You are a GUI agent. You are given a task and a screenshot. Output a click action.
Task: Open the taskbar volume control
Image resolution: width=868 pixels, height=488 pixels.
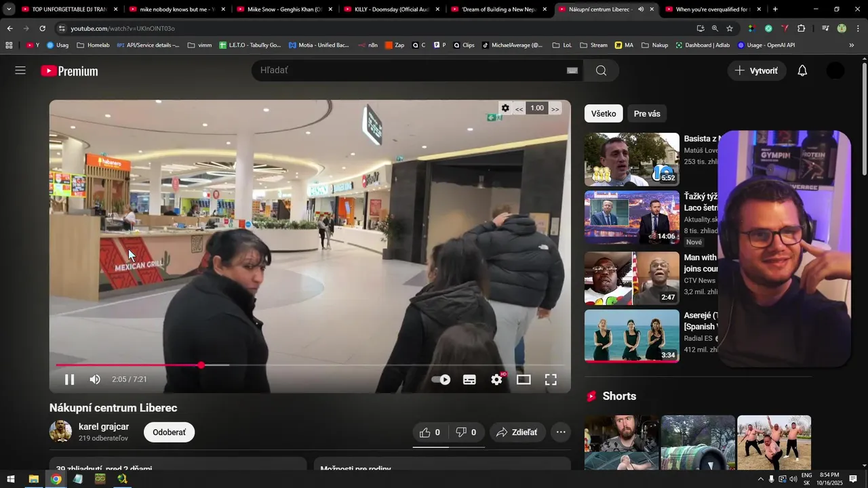[x=793, y=479]
